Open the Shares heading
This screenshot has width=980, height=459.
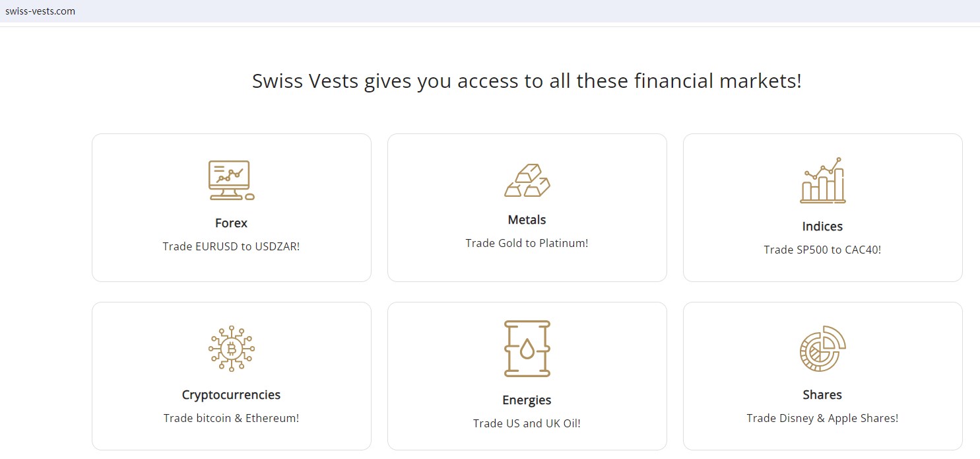pos(822,395)
